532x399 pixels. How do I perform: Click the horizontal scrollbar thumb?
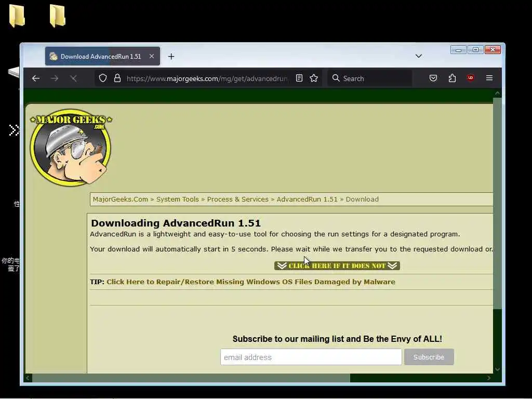tap(191, 378)
